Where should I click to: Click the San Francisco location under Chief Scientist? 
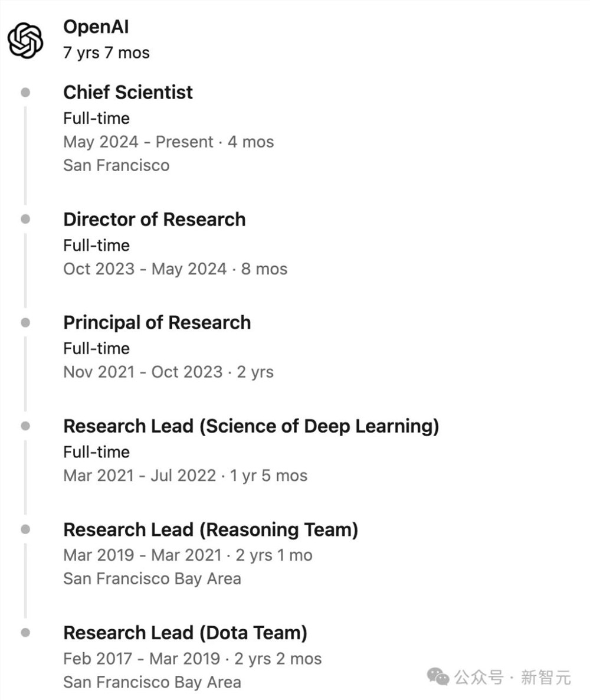click(116, 166)
